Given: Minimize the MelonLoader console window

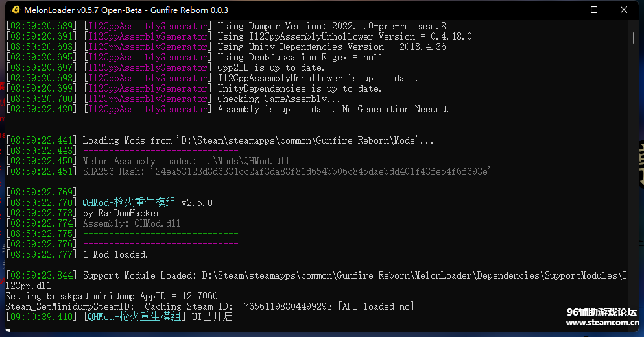Looking at the screenshot, I should [564, 10].
